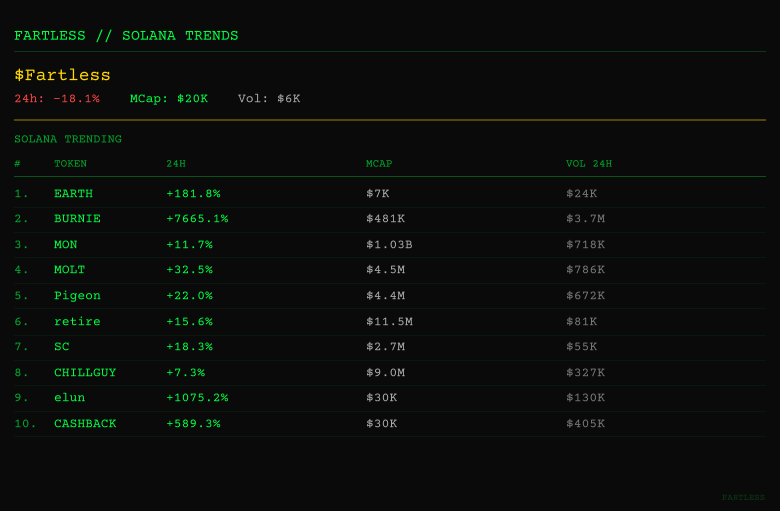Click CHILLGUY's $9.0M market cap
The image size is (780, 511).
coord(386,372)
